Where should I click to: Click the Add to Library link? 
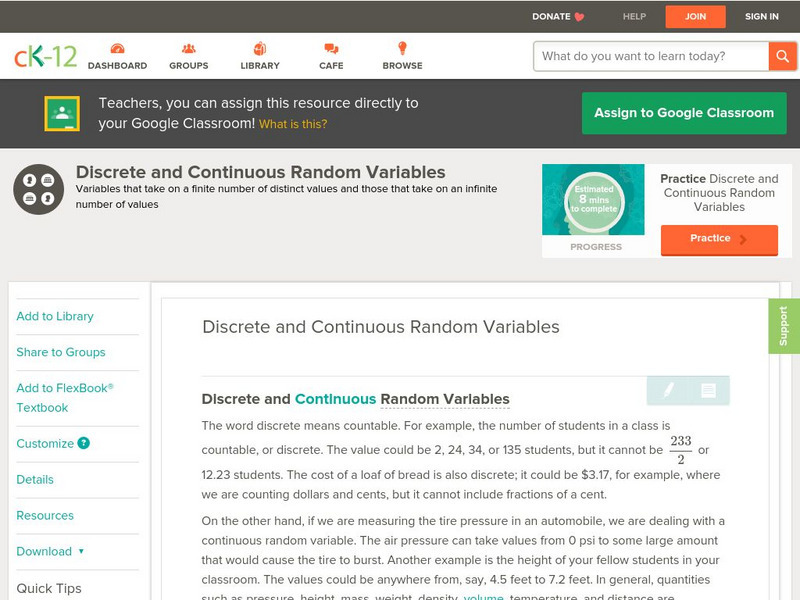[55, 316]
